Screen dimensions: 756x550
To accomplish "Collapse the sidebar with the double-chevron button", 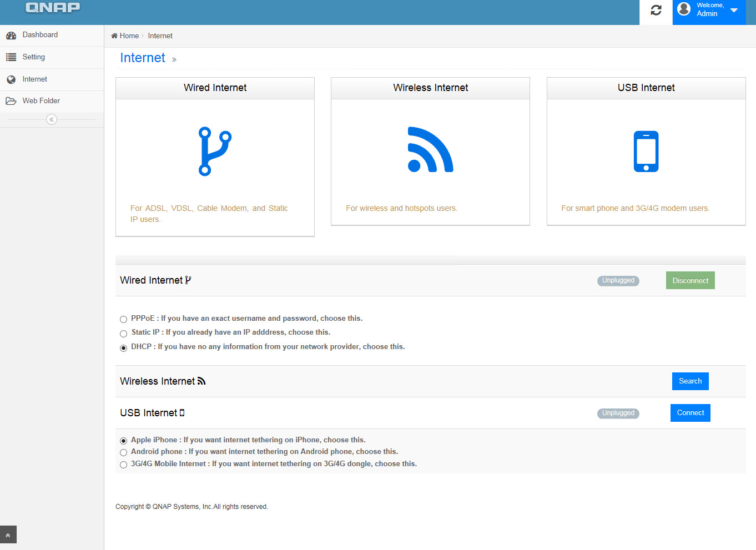I will [52, 119].
